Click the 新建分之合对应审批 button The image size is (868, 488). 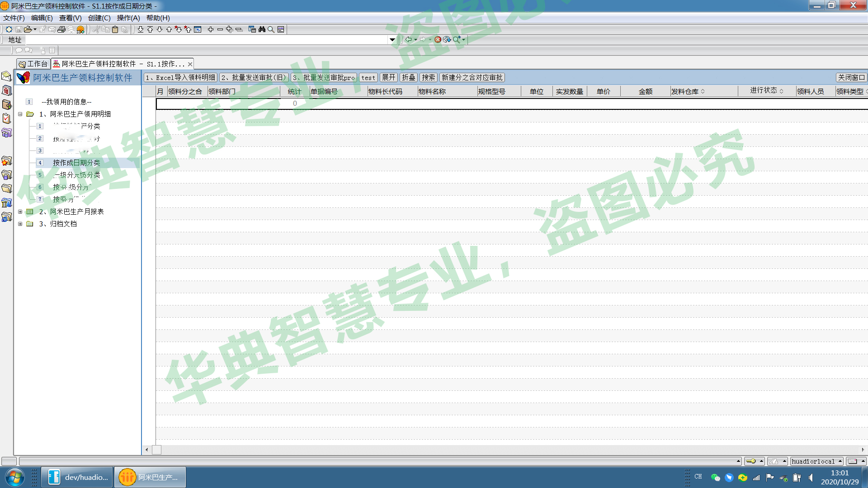472,78
